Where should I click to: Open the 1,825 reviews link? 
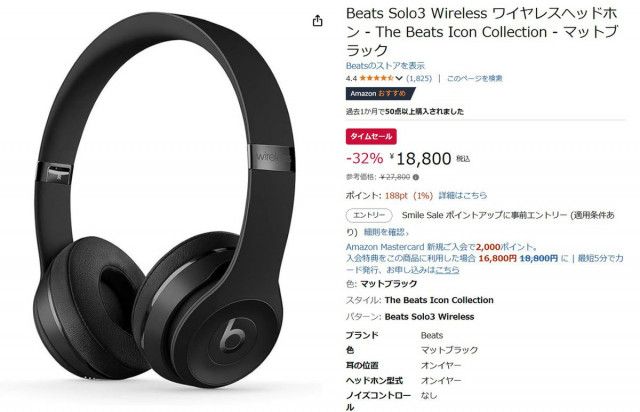pyautogui.click(x=419, y=78)
